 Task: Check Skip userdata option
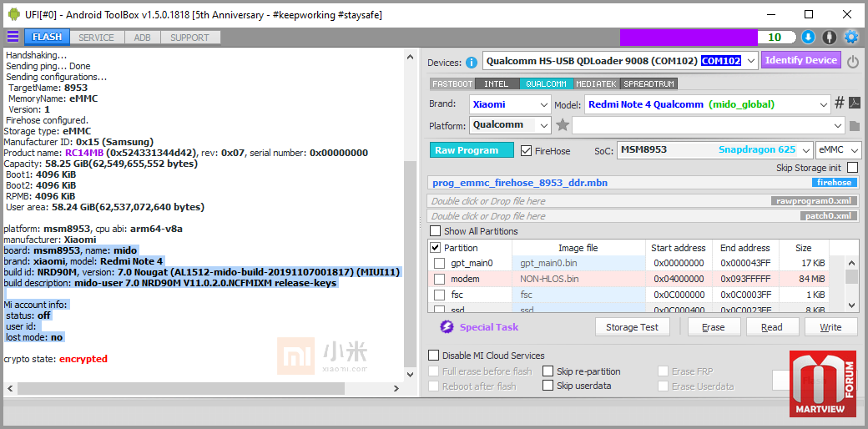pyautogui.click(x=548, y=386)
